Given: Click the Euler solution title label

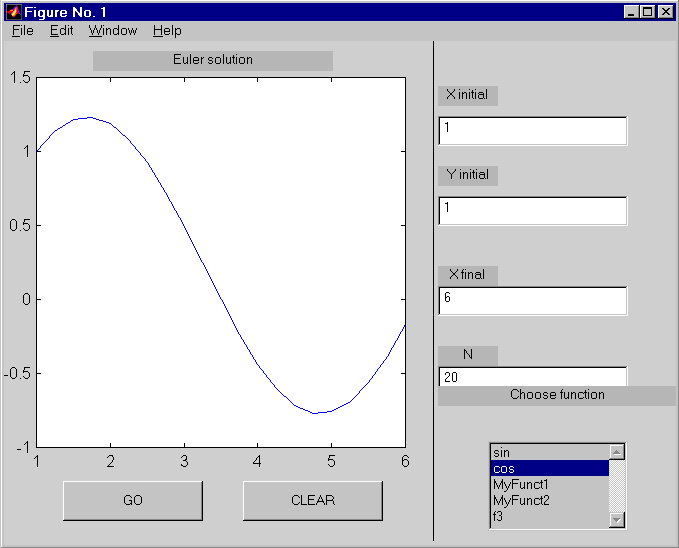Looking at the screenshot, I should tap(213, 60).
